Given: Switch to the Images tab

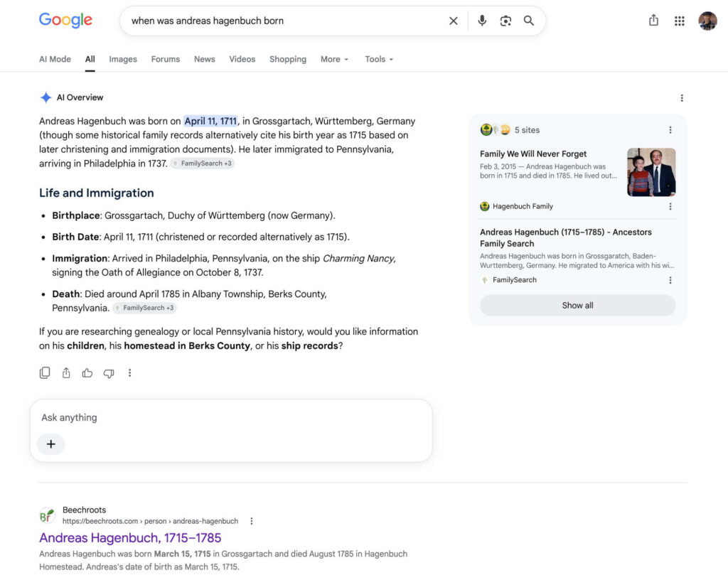Looking at the screenshot, I should 123,60.
